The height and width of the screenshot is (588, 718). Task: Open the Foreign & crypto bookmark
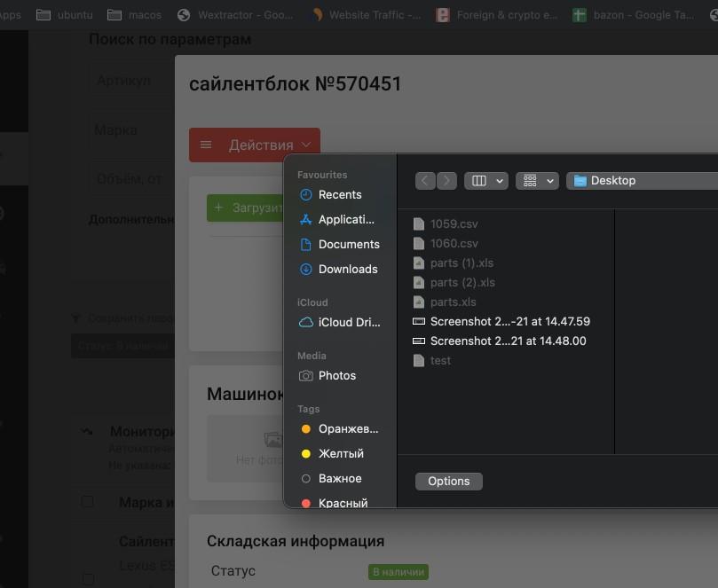pyautogui.click(x=497, y=15)
